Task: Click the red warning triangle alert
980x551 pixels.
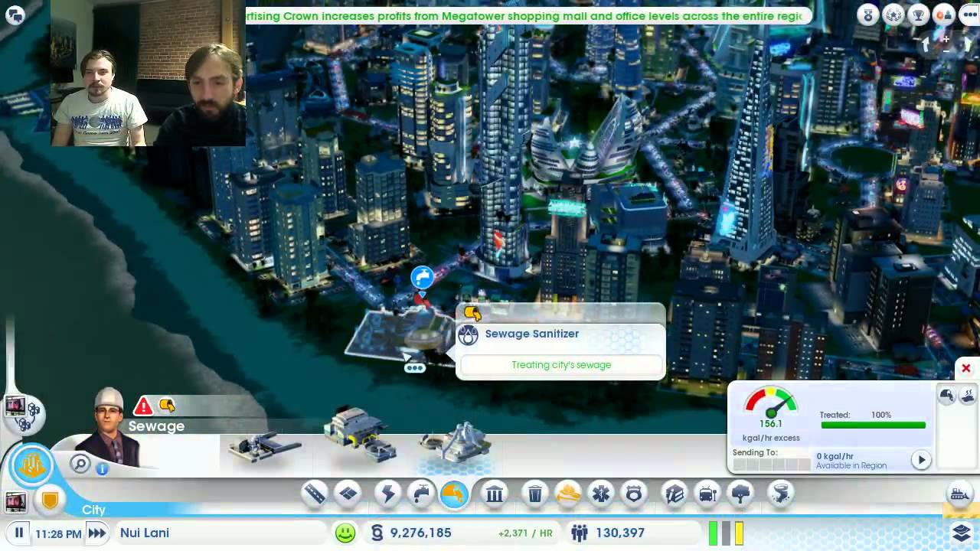Action: coord(143,406)
